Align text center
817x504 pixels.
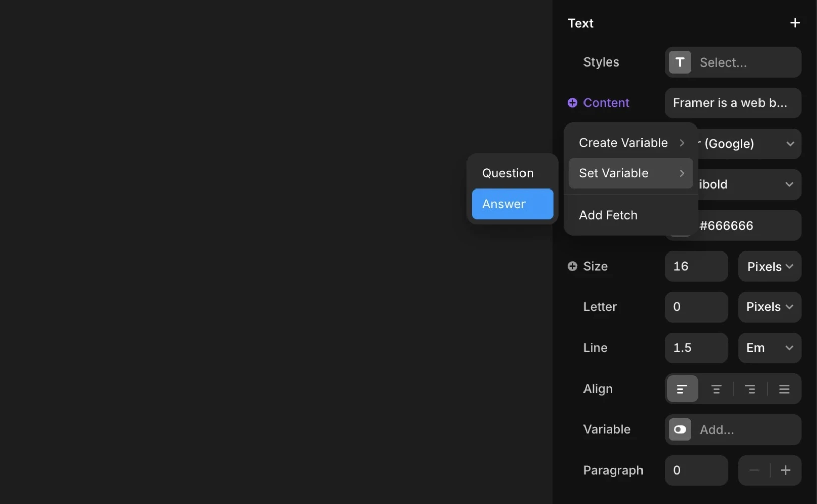tap(716, 389)
